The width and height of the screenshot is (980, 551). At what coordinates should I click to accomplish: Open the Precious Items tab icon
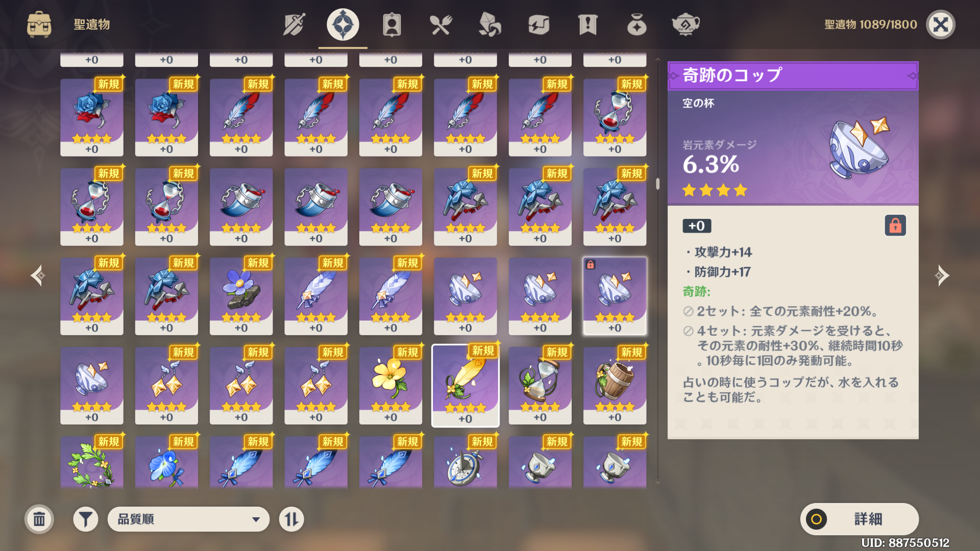click(x=636, y=24)
